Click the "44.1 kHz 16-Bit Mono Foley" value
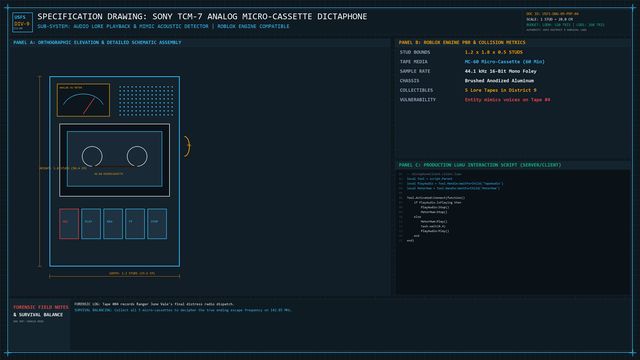This screenshot has height=360, width=640. (x=500, y=71)
